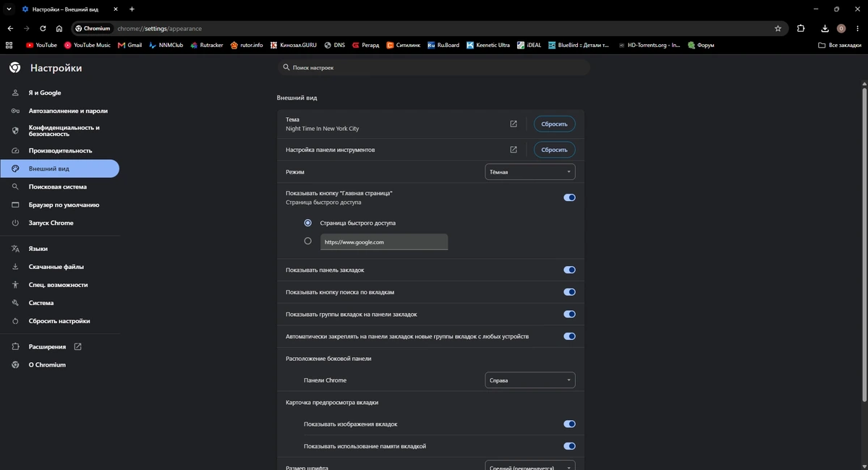
Task: Open Браузер по умолчанию section
Action: click(64, 205)
